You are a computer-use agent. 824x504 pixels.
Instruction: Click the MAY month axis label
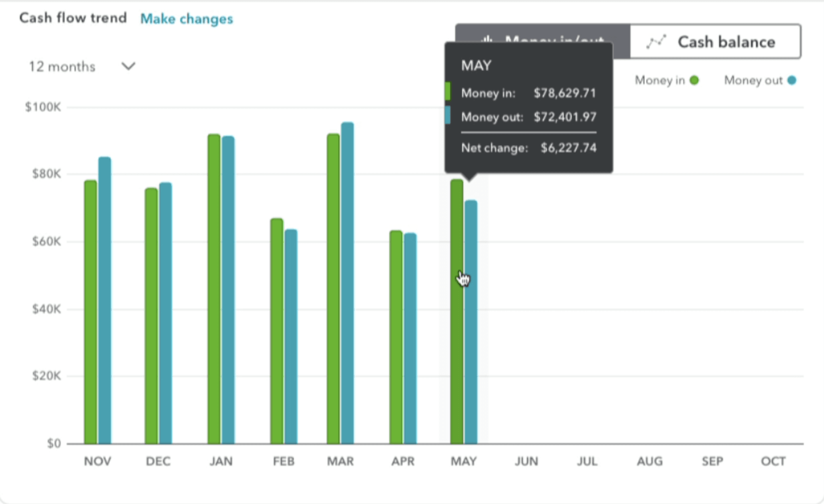pos(463,461)
